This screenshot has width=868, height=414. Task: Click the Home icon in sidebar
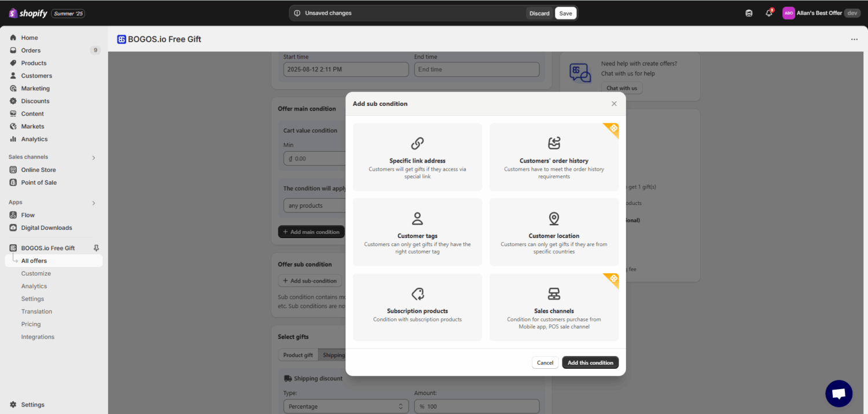point(13,38)
